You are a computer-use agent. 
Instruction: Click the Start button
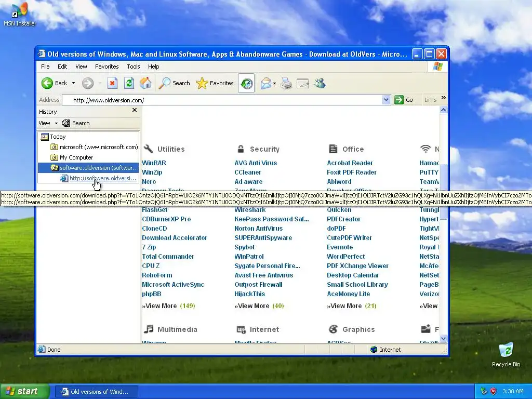tap(24, 392)
